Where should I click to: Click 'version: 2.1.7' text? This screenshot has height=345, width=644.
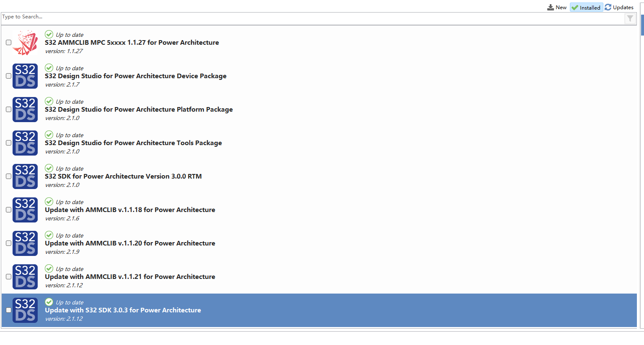click(62, 84)
